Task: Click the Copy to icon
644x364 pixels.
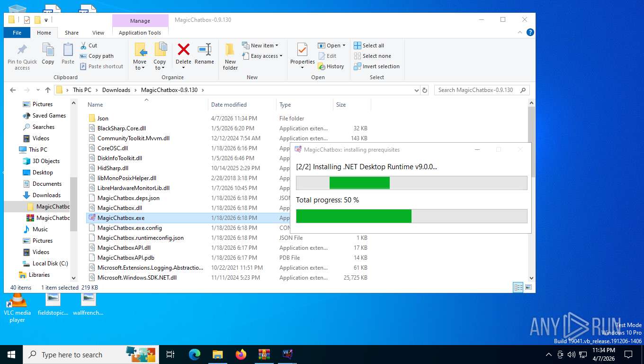Action: [x=160, y=50]
